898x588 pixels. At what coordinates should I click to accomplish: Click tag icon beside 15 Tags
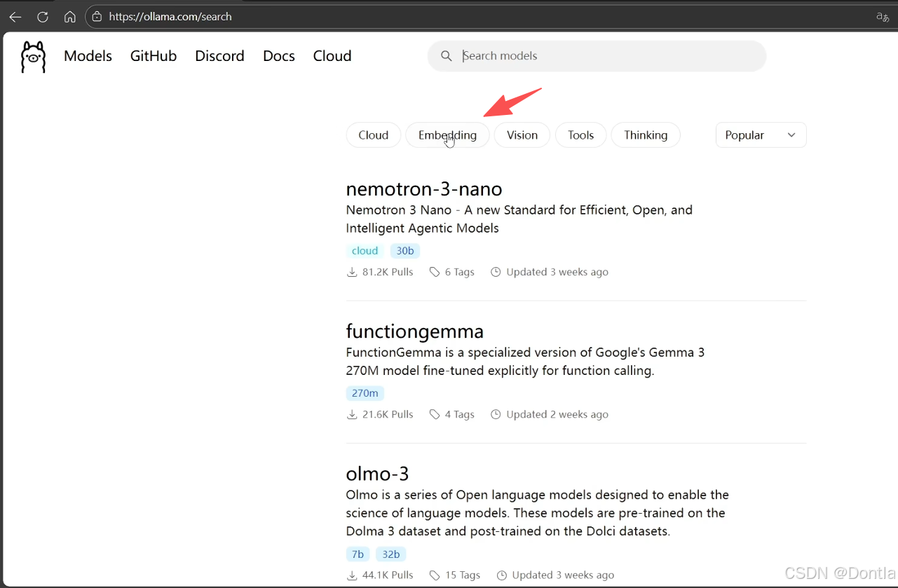[x=435, y=575]
